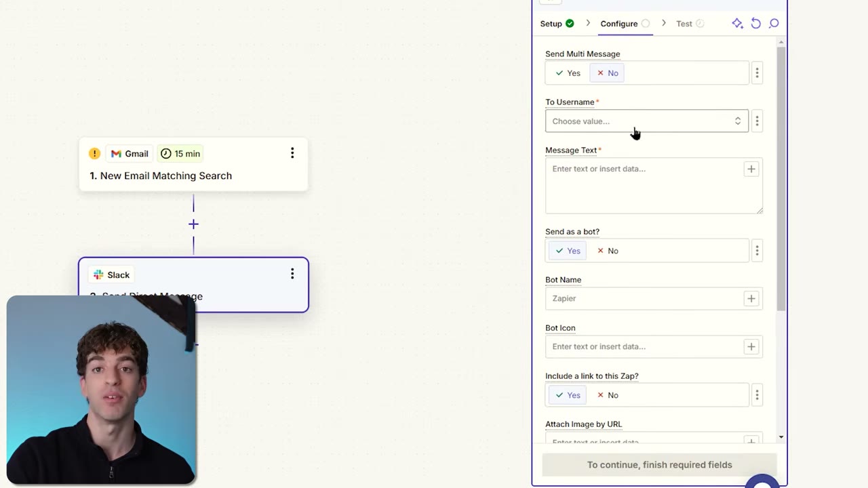
Task: Click the search icon in panel header
Action: [774, 24]
